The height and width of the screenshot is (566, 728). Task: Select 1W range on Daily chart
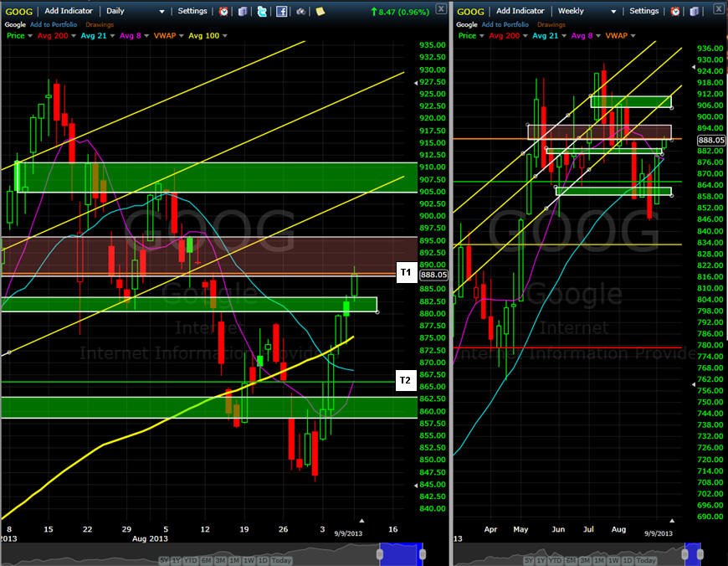(249, 560)
